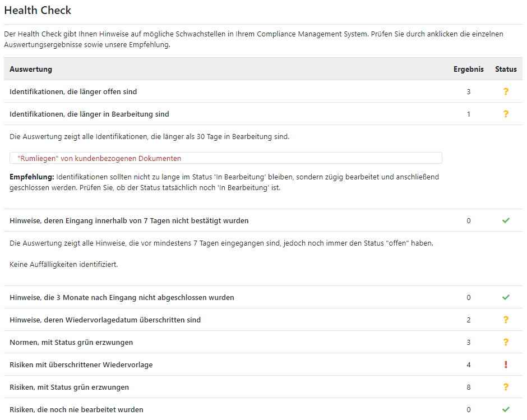Expand 'Normen, mit Status grün erzwungen' row
Image resolution: width=527 pixels, height=420 pixels.
click(x=71, y=342)
